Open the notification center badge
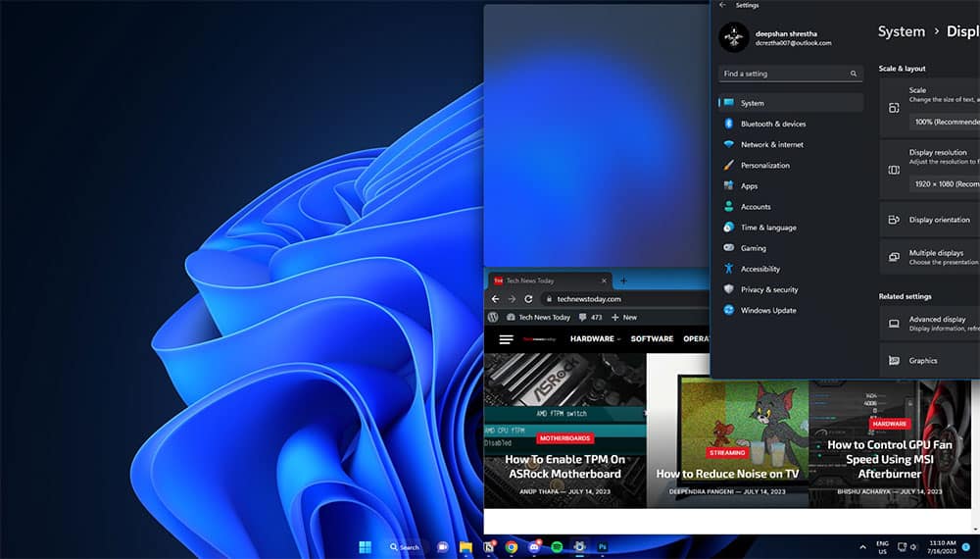 pos(966,547)
